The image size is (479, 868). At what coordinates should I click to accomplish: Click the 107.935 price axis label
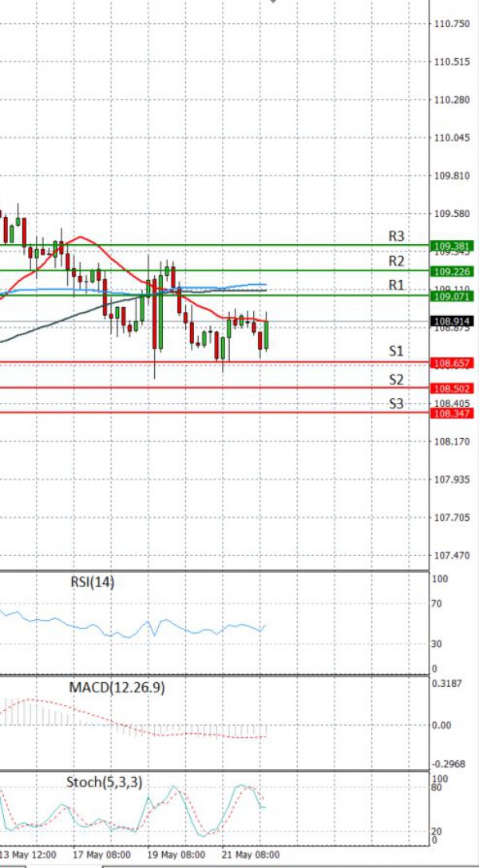tap(453, 479)
